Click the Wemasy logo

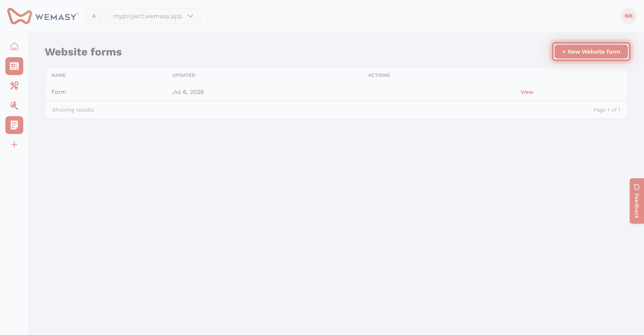tap(43, 16)
